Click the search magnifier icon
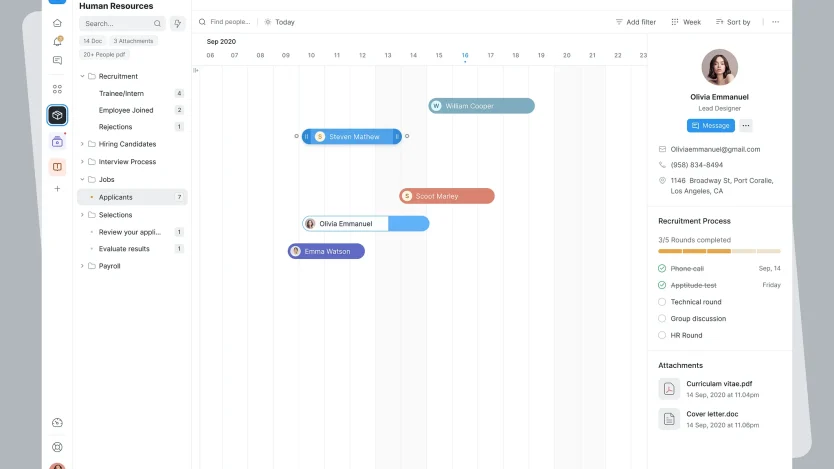 coord(157,23)
